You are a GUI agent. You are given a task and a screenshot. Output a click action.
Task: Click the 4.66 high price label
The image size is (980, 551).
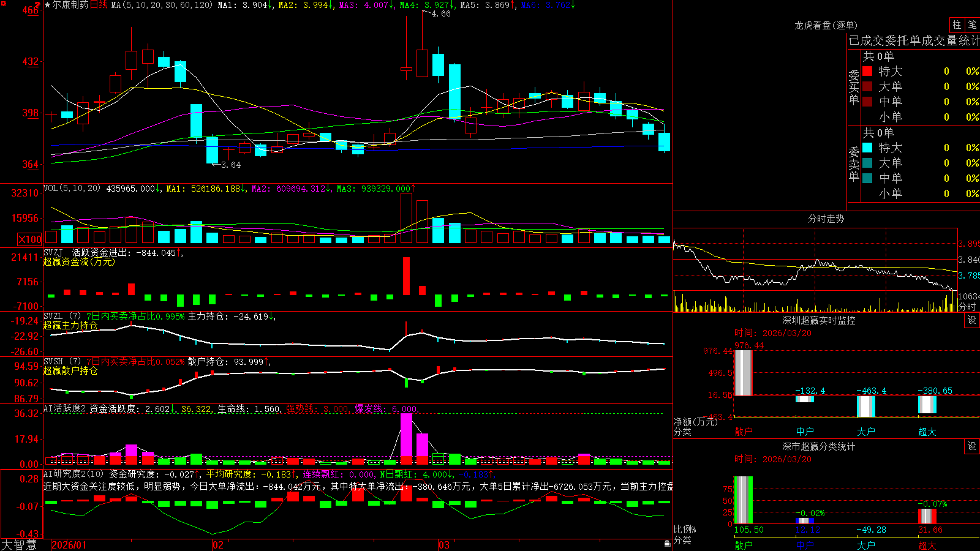click(441, 13)
